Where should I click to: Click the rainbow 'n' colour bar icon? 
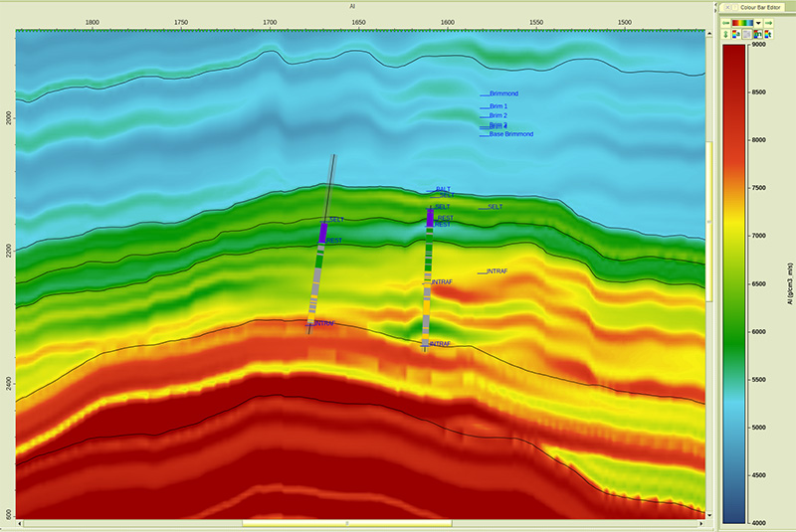click(x=758, y=35)
